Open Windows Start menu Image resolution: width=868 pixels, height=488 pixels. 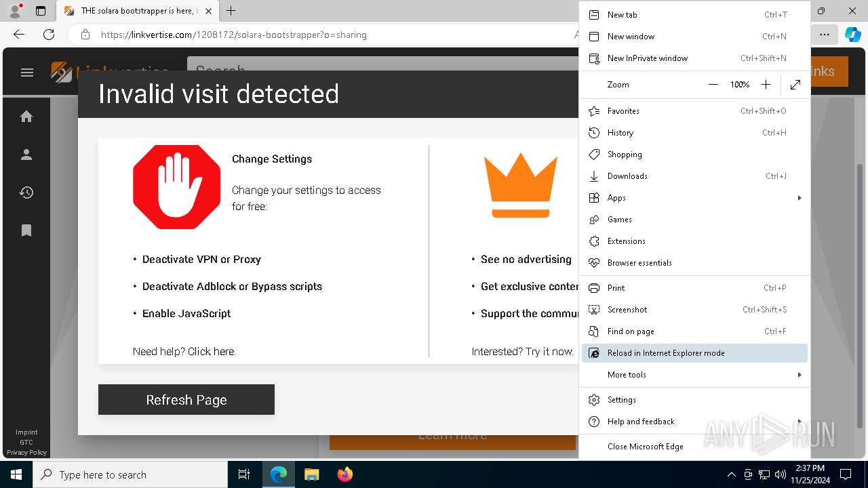click(x=16, y=474)
